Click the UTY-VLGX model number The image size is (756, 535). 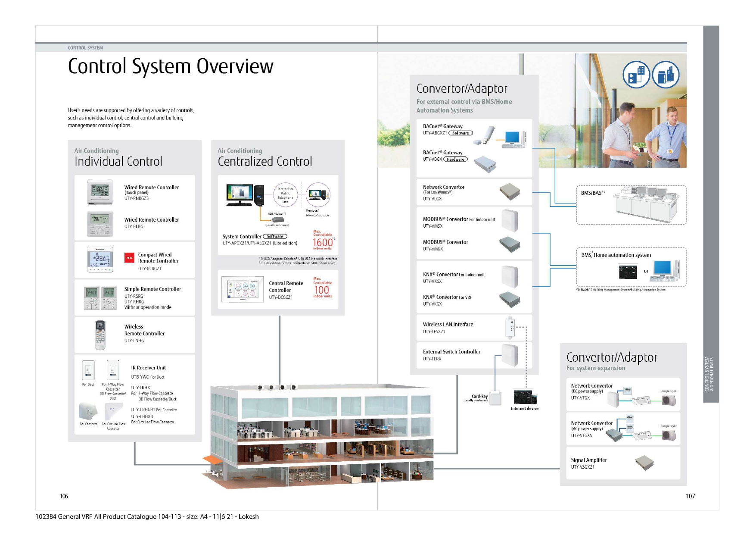[x=432, y=199]
